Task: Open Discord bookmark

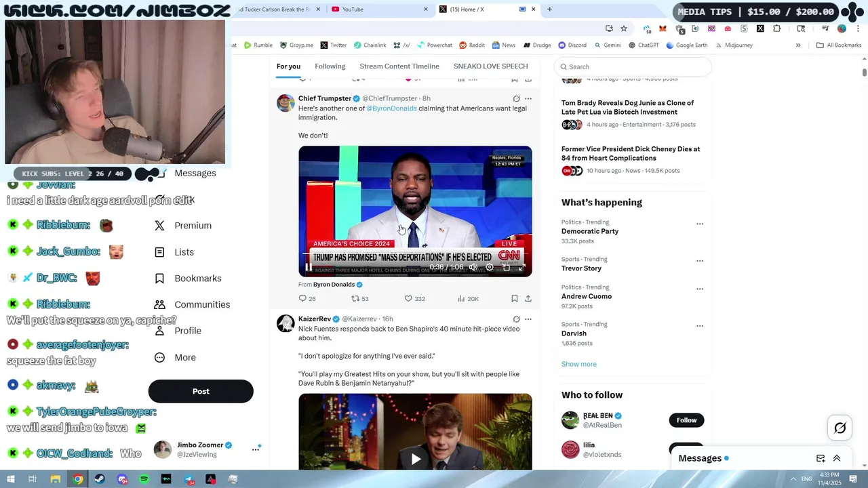Action: (572, 45)
